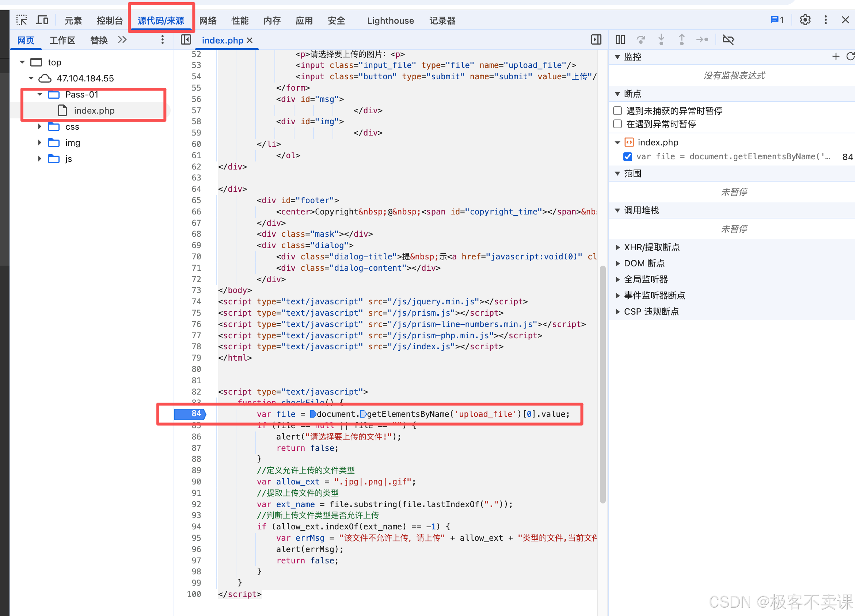Hide the debugger sidebar icon
Image resolution: width=855 pixels, height=616 pixels.
596,39
